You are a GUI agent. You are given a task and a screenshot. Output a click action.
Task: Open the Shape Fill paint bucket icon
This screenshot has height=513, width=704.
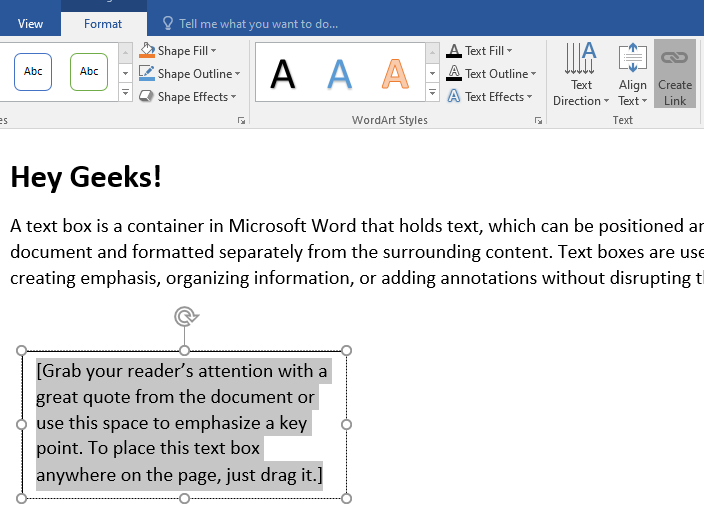147,50
